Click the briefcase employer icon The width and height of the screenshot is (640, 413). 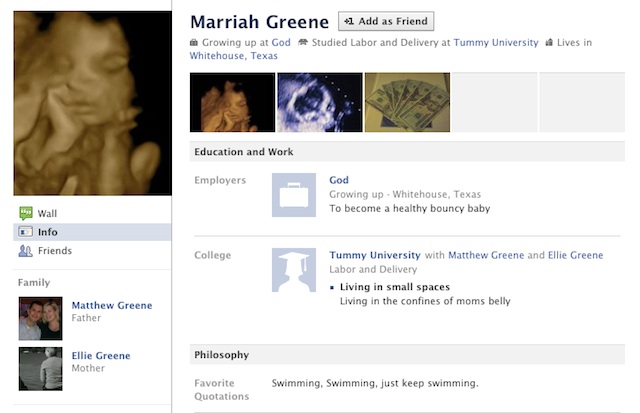point(294,195)
